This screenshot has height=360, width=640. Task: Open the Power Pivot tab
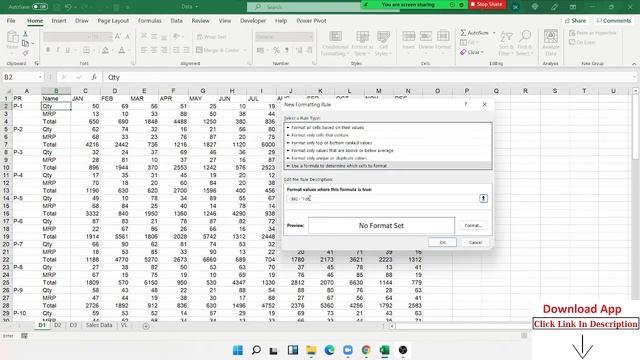[311, 20]
